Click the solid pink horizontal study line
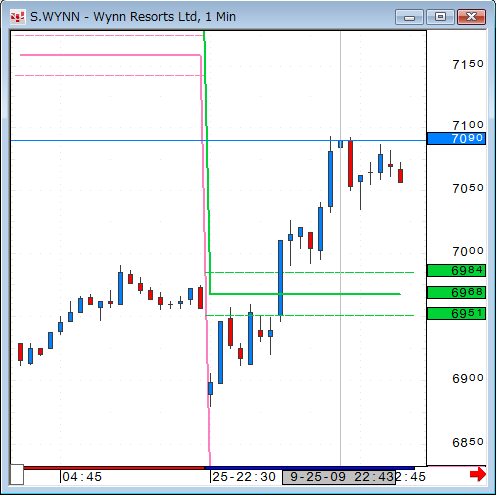 [110, 55]
